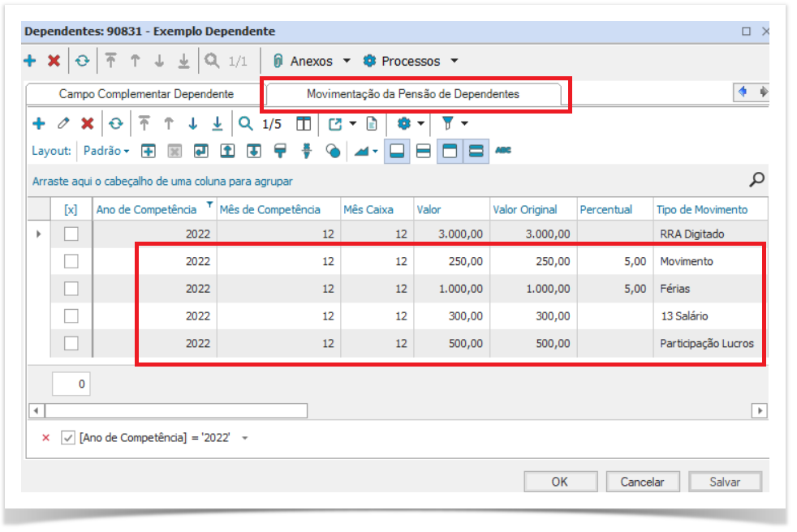Click the Salvar button
This screenshot has width=797, height=532.
click(x=725, y=482)
